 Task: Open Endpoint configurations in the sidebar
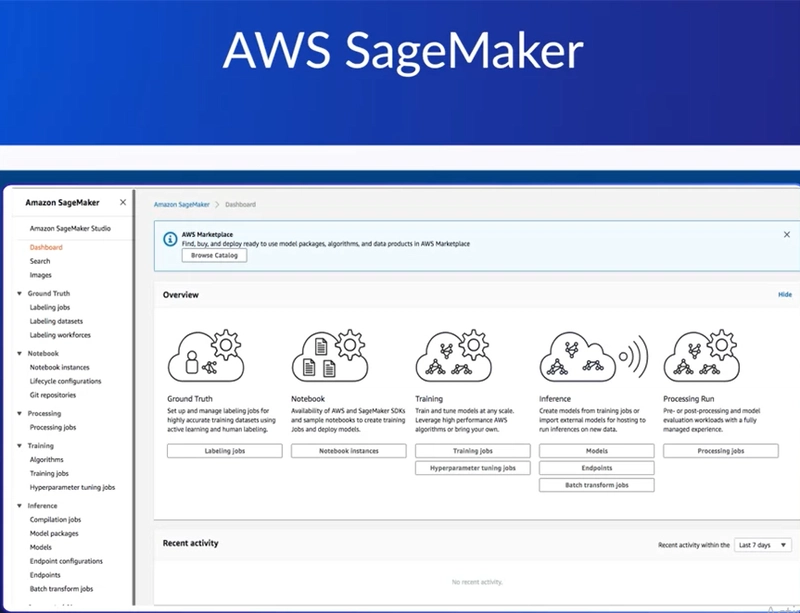click(66, 561)
